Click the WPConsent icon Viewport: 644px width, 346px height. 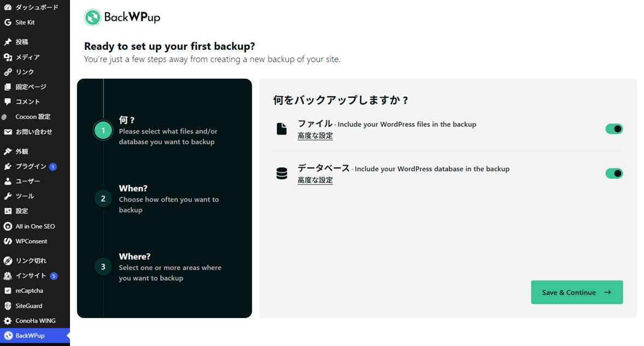coord(8,242)
